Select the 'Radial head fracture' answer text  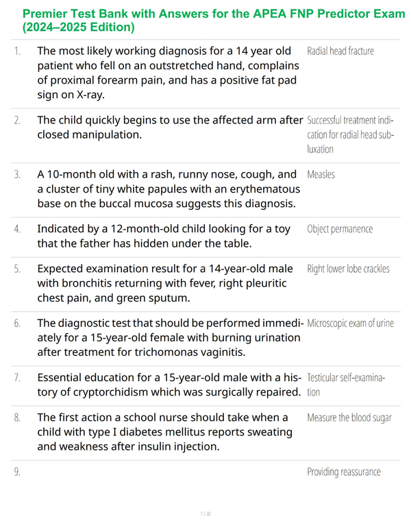[340, 51]
